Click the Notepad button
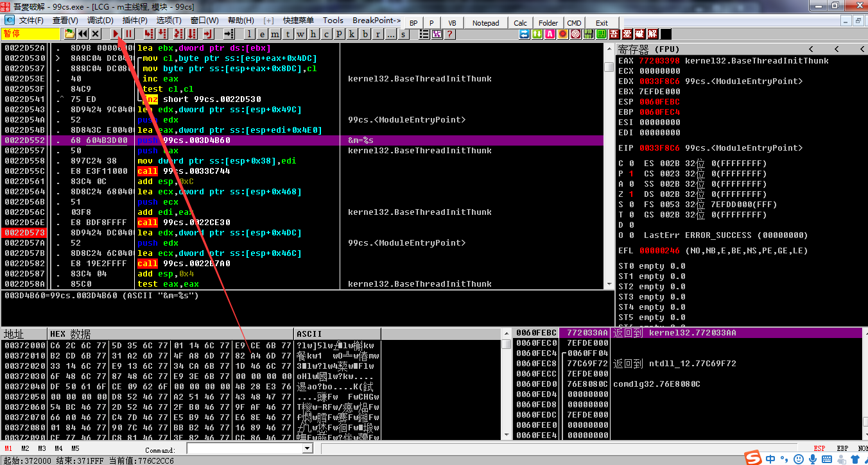 pos(485,23)
